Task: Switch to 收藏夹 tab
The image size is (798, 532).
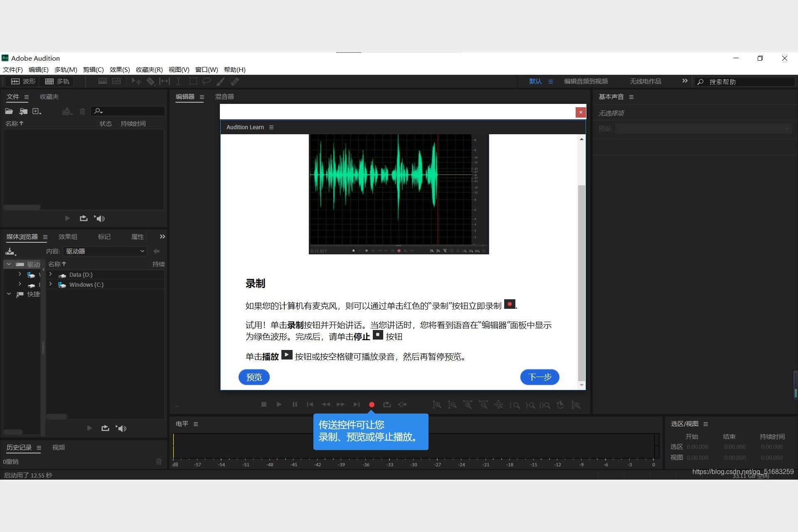Action: coord(49,97)
